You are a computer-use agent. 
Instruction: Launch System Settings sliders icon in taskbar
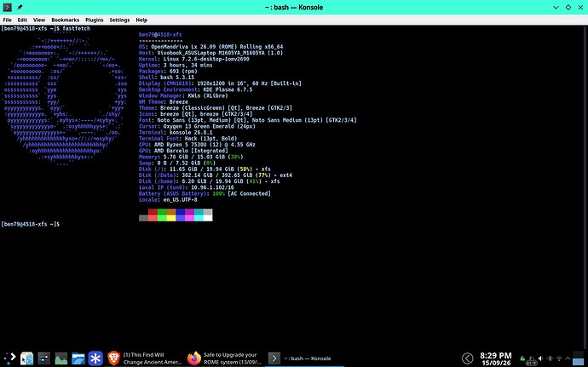pyautogui.click(x=43, y=358)
